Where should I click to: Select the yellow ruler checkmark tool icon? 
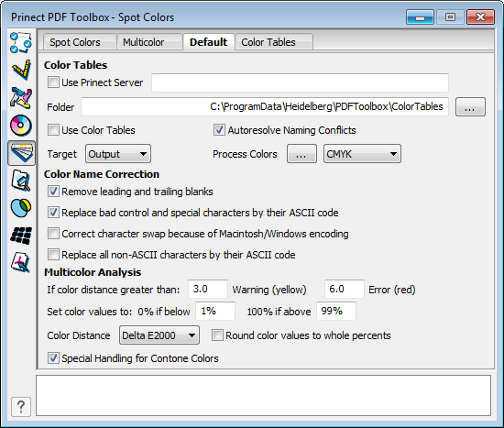[21, 70]
